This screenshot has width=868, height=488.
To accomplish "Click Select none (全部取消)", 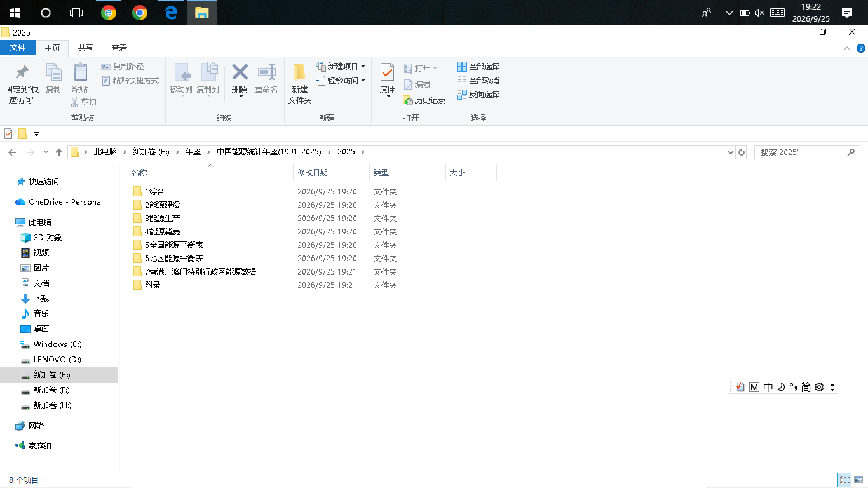I will 478,81.
